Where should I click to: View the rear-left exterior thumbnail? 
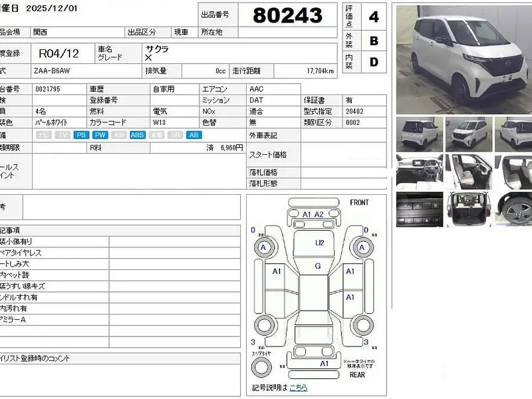(419, 134)
